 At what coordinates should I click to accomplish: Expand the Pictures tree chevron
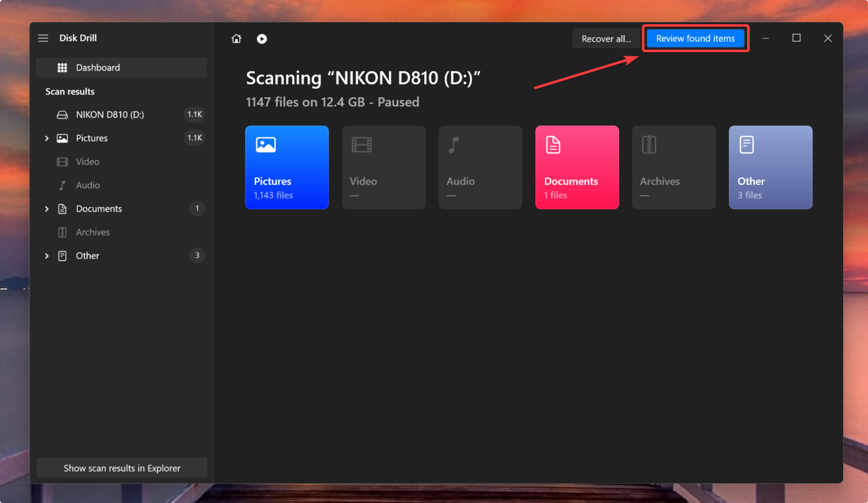coord(46,138)
